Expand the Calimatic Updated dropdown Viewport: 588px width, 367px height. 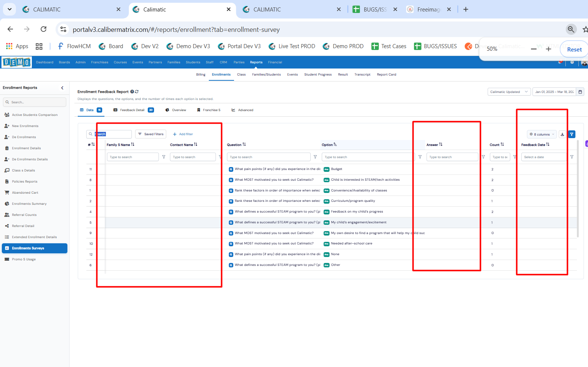point(509,92)
